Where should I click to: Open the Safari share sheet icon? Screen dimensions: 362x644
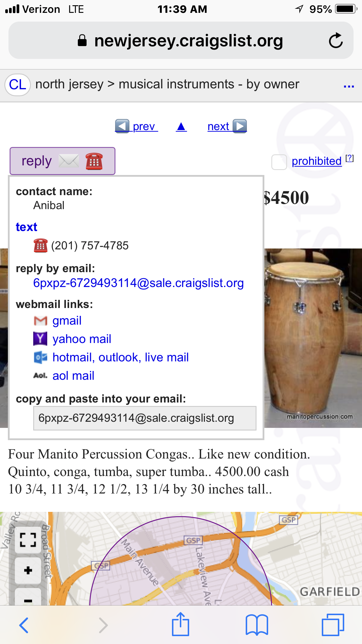(x=180, y=624)
